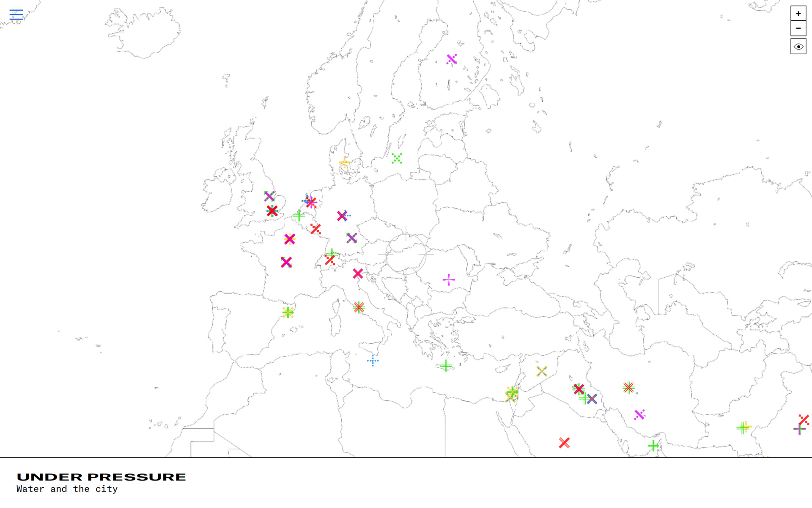Screen dimensions: 812x508
Task: Click red X marker in Saudi Arabia
Action: click(564, 443)
